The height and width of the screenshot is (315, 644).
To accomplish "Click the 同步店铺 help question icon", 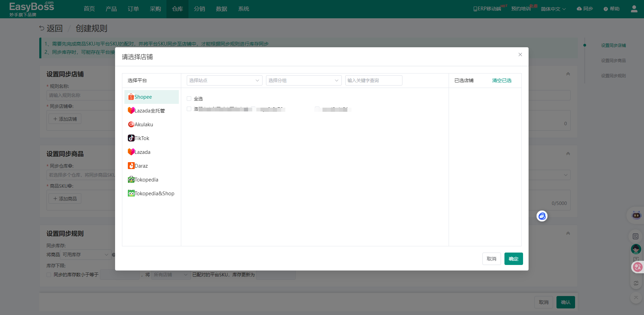I will click(x=70, y=106).
